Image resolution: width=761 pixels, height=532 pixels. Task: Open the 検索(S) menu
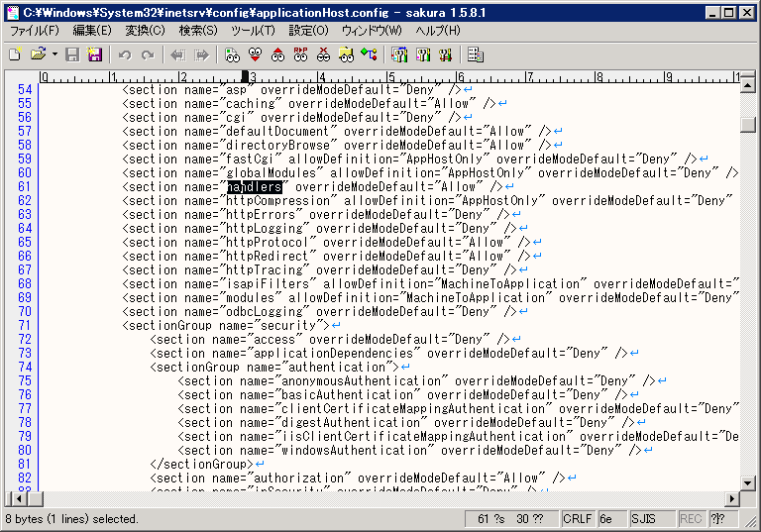(198, 31)
